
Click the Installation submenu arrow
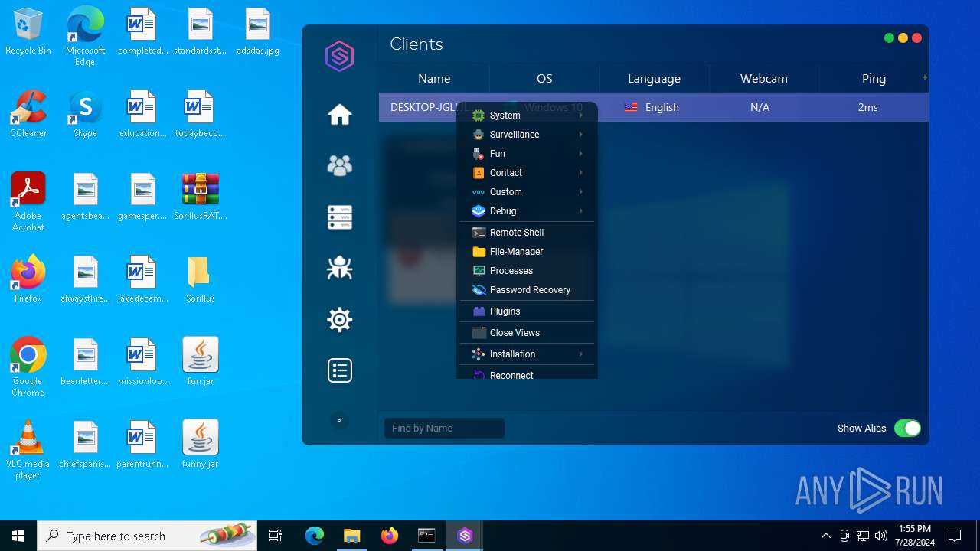click(581, 354)
